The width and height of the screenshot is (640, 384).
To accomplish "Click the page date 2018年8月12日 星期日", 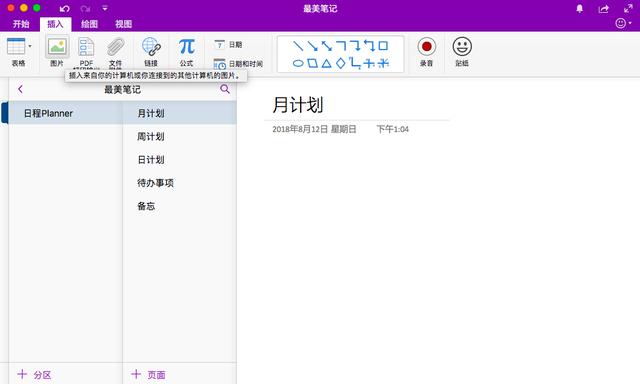I will click(314, 129).
